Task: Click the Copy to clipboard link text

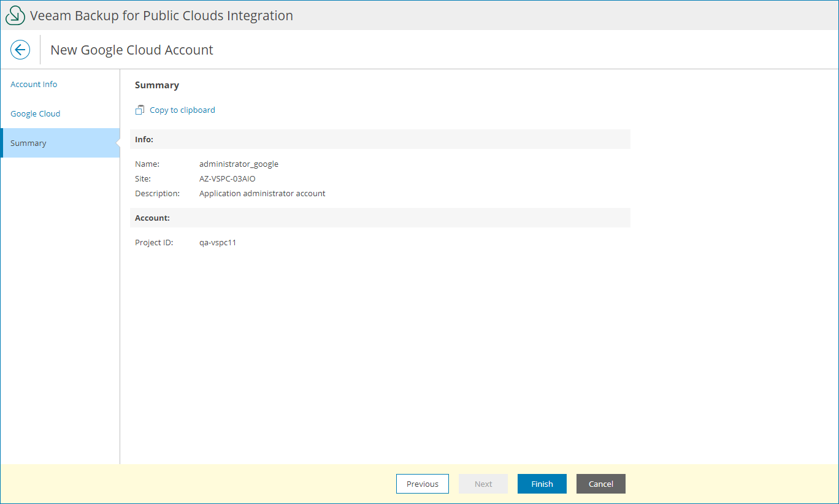Action: pos(182,110)
